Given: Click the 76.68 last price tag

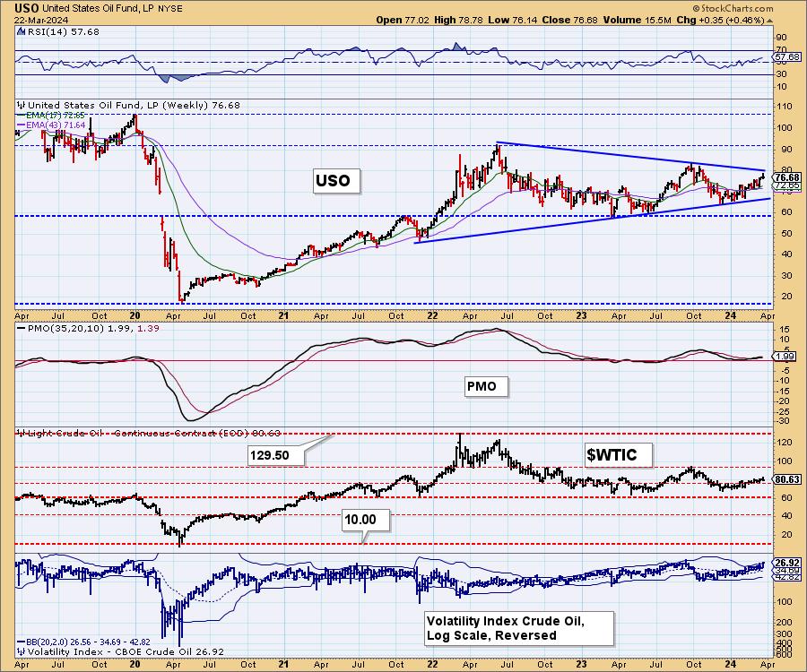Looking at the screenshot, I should point(787,177).
